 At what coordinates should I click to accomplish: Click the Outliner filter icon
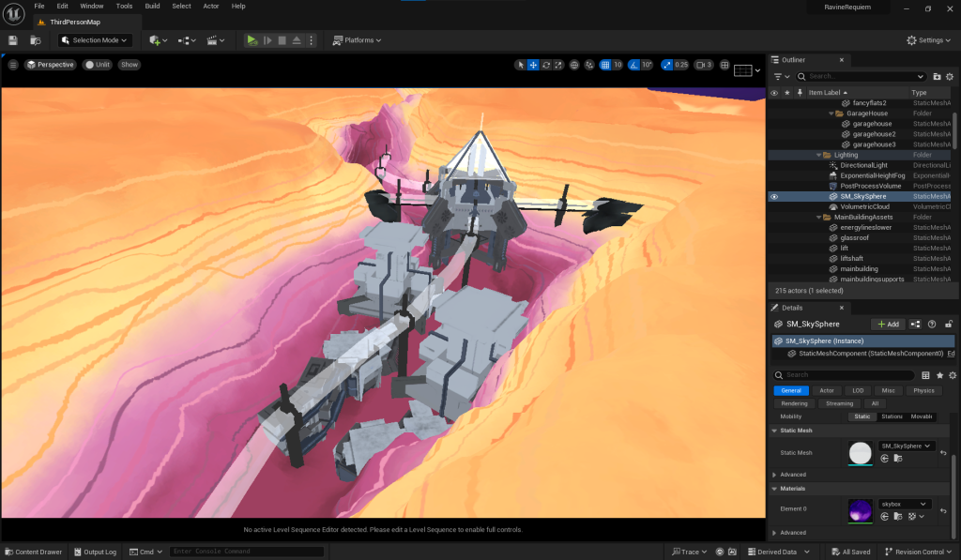point(782,77)
